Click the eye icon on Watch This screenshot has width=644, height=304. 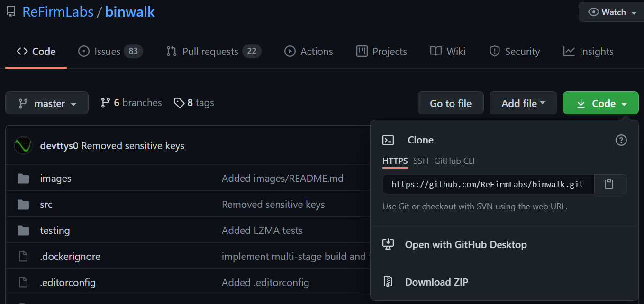point(593,12)
